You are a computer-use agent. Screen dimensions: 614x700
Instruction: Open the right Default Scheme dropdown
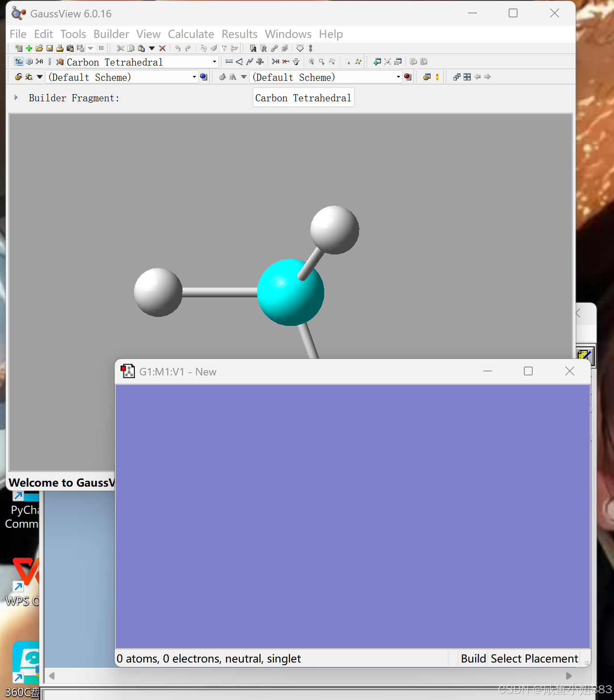click(398, 77)
